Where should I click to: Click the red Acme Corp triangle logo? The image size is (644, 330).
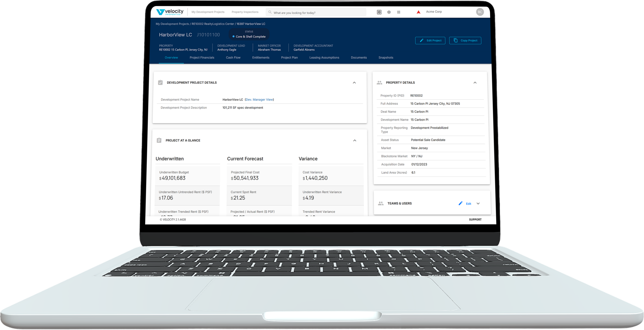pos(419,12)
